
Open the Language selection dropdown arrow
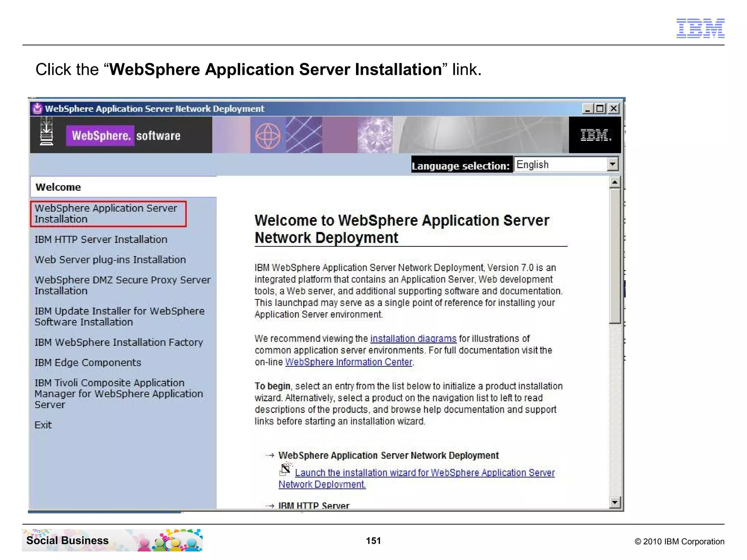click(x=613, y=164)
